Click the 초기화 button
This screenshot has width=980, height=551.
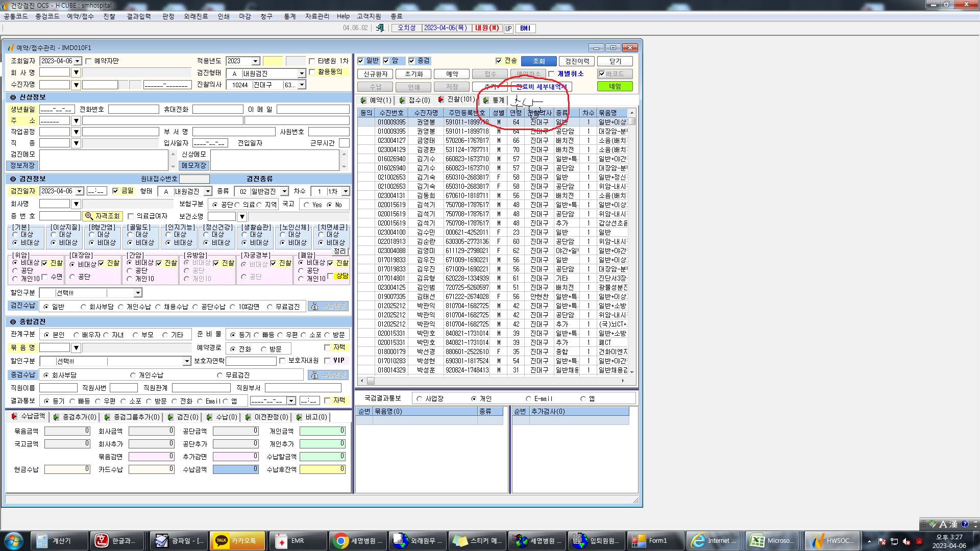point(413,74)
